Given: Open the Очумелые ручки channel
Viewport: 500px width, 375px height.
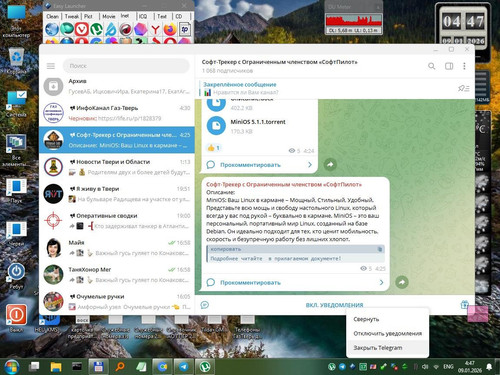Looking at the screenshot, I should coord(117,302).
